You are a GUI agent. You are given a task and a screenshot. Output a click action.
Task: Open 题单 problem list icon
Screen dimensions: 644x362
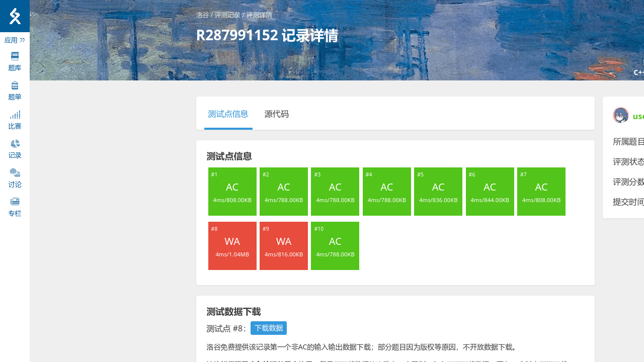click(x=15, y=85)
